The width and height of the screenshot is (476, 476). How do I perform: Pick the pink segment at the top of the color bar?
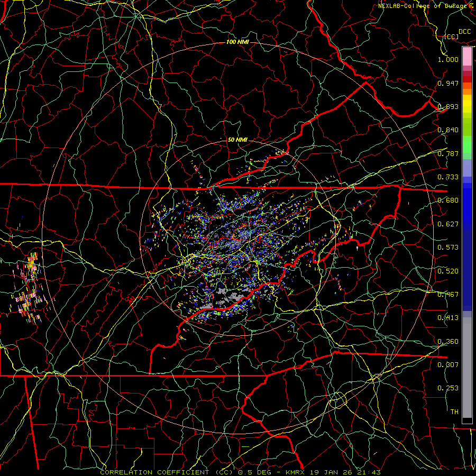pyautogui.click(x=467, y=56)
